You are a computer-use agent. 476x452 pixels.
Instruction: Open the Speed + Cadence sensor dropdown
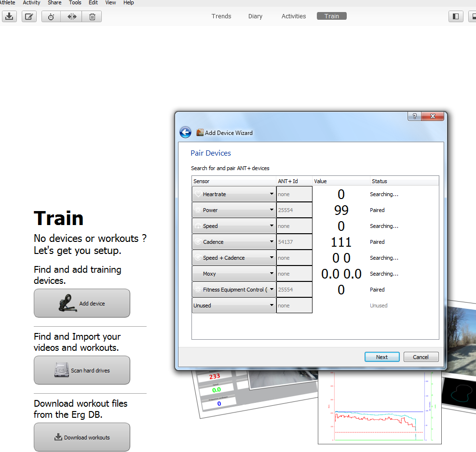click(x=234, y=258)
